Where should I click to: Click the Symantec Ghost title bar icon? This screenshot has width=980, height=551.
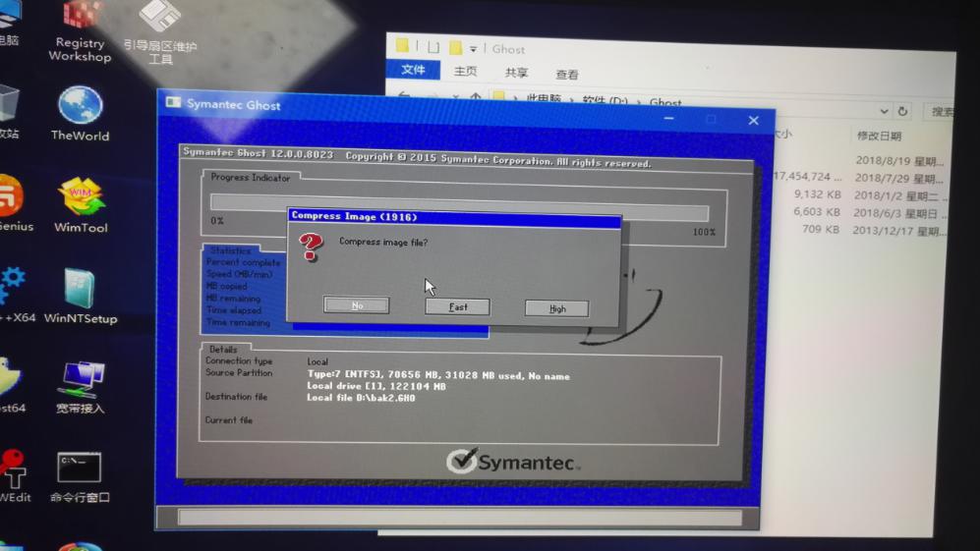pos(173,102)
